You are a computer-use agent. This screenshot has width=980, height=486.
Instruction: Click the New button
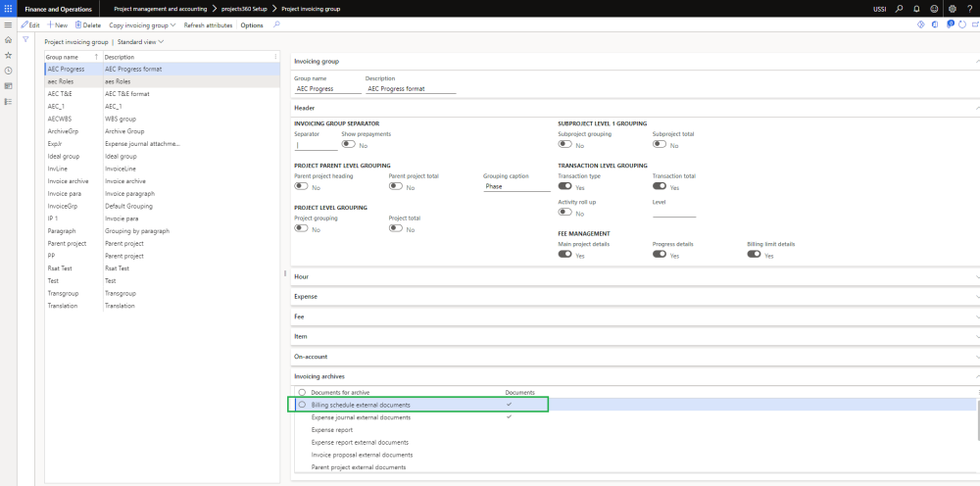coord(57,24)
